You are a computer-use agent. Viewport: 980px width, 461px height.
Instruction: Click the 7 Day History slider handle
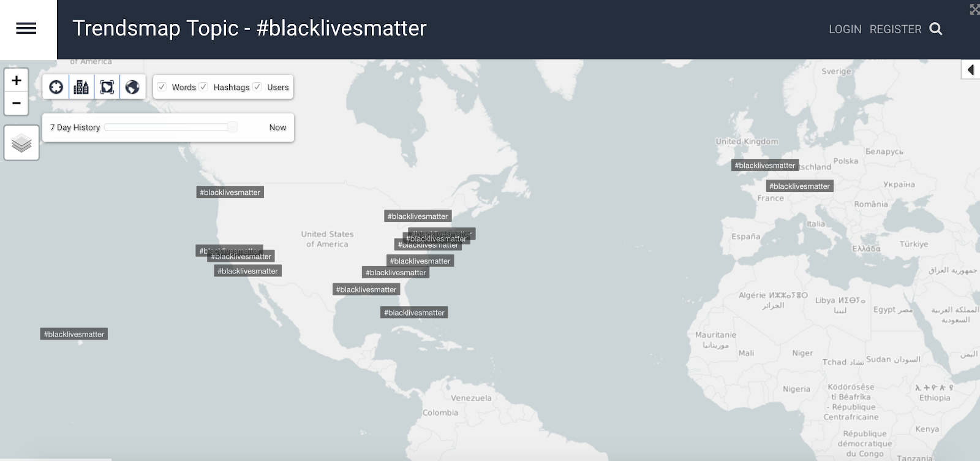233,127
